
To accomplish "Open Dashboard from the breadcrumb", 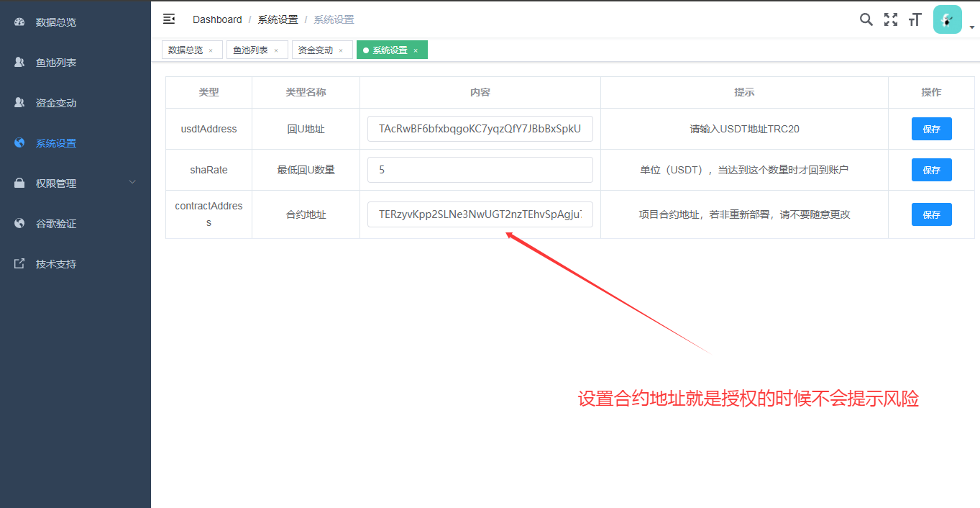I will (217, 19).
